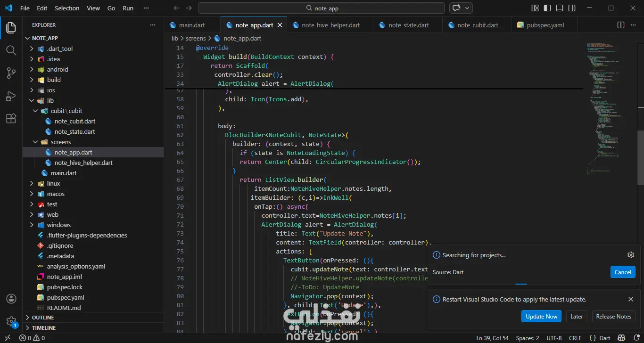This screenshot has height=343, width=644.
Task: Split the editor to the right
Action: click(x=621, y=25)
